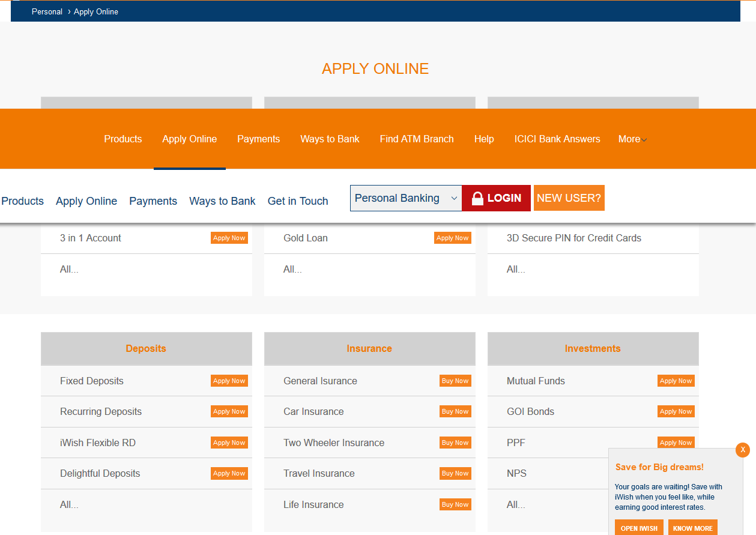Open 3D Secure PIN for Credit Cards

click(574, 238)
